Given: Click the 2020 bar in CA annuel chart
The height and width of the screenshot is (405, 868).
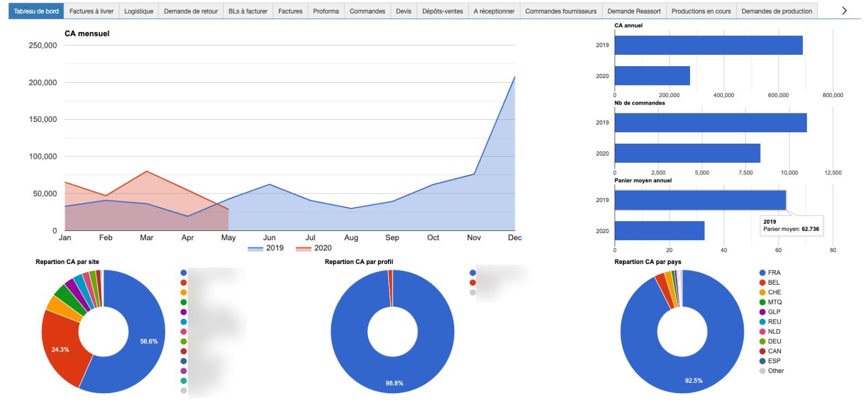Looking at the screenshot, I should (x=652, y=76).
